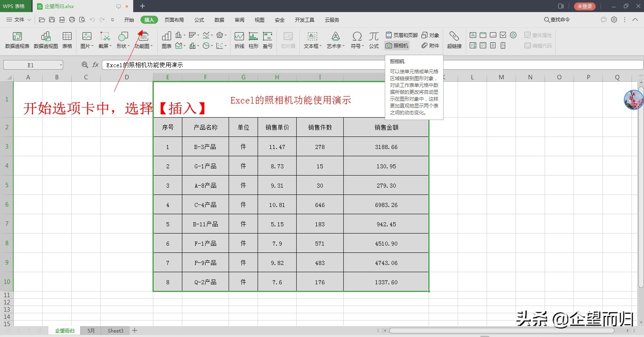
Task: Insert an 对象 object
Action: point(430,35)
